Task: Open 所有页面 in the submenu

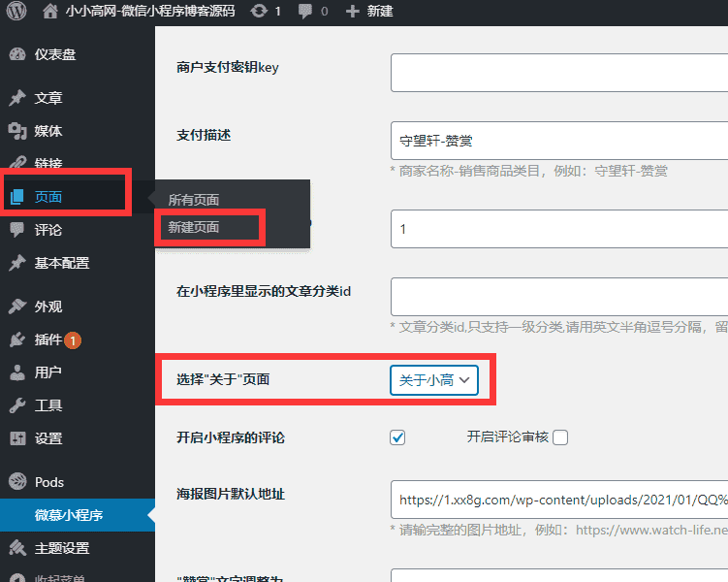Action: coord(194,200)
